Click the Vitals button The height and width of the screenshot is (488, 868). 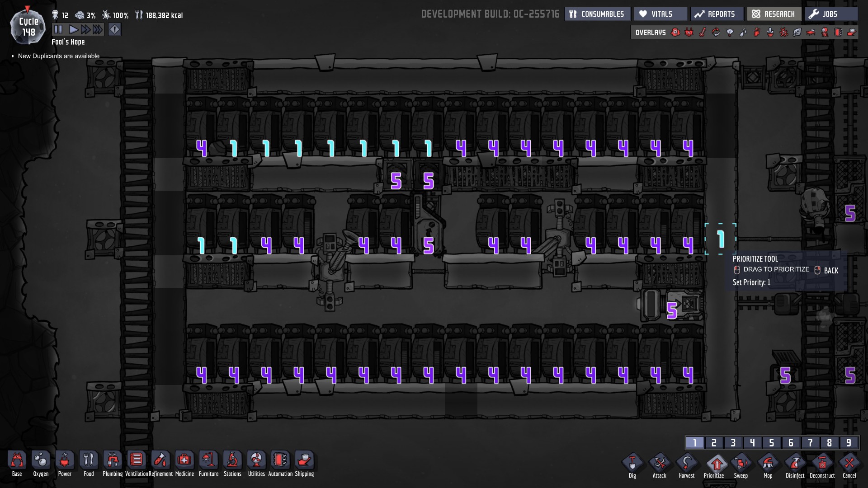(660, 14)
